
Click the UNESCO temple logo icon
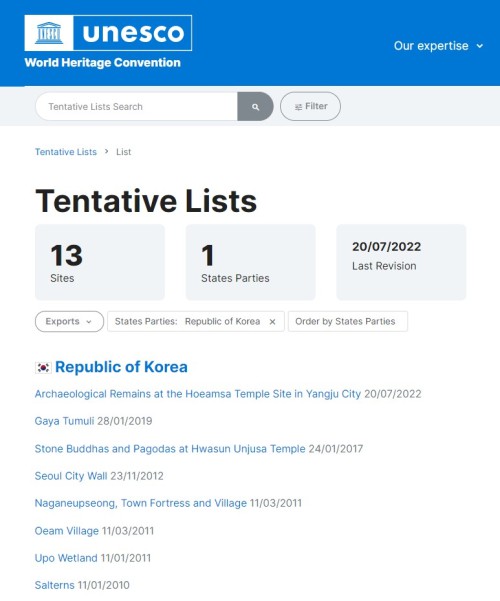(49, 33)
